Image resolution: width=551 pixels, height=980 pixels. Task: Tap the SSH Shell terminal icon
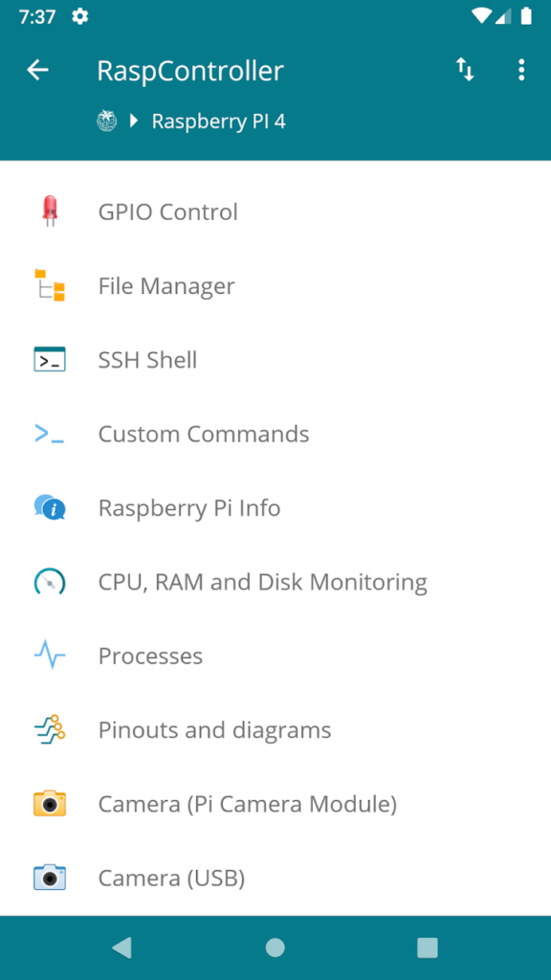pyautogui.click(x=50, y=360)
